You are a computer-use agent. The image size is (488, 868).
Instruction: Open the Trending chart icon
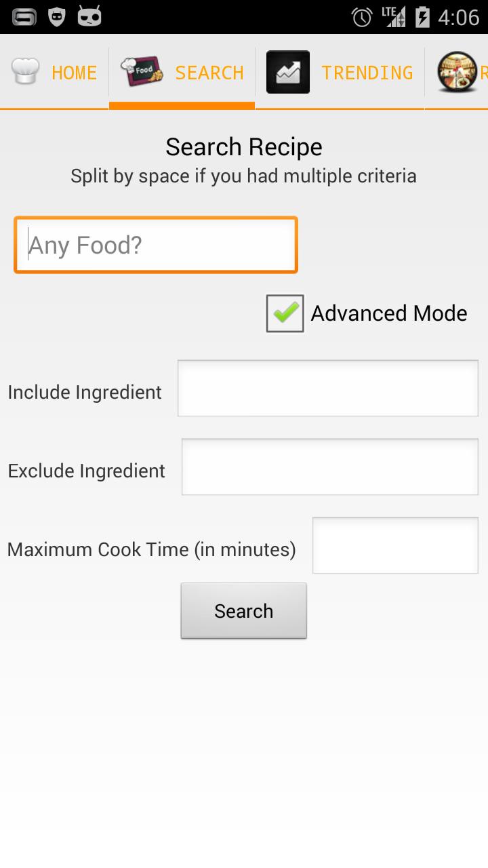tap(287, 71)
